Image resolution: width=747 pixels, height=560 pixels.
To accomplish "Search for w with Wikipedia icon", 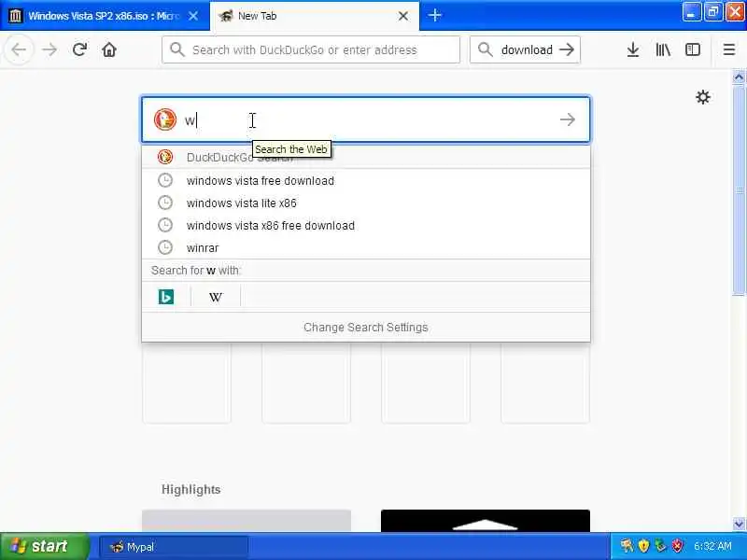I will tap(216, 297).
